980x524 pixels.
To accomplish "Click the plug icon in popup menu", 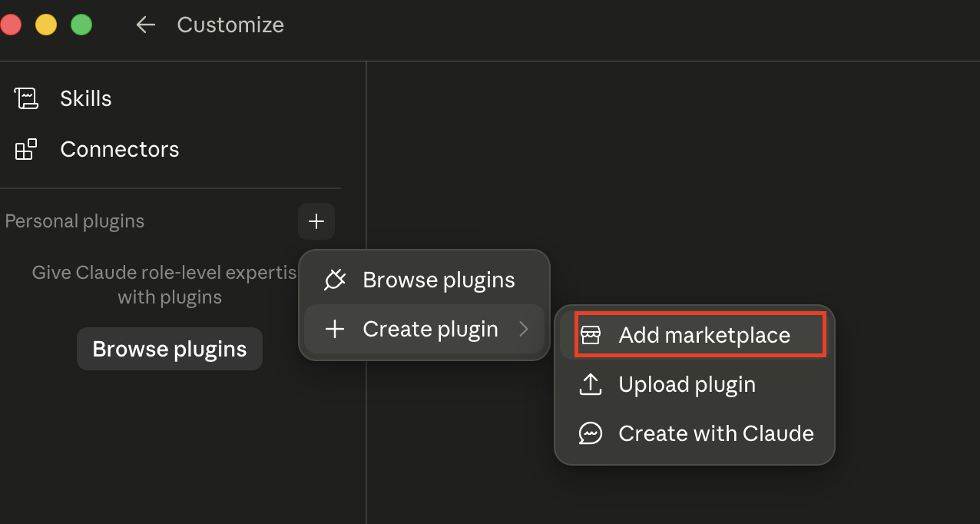I will (x=335, y=280).
